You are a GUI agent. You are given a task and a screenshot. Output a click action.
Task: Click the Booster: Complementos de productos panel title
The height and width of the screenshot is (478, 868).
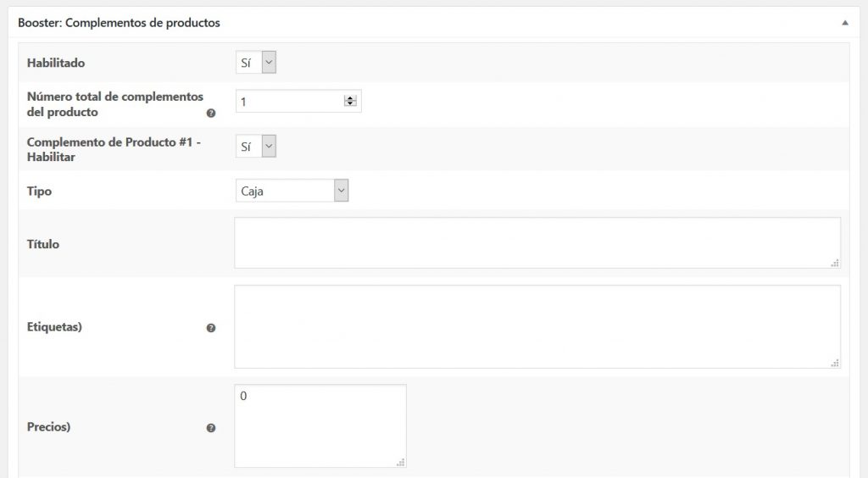[120, 23]
